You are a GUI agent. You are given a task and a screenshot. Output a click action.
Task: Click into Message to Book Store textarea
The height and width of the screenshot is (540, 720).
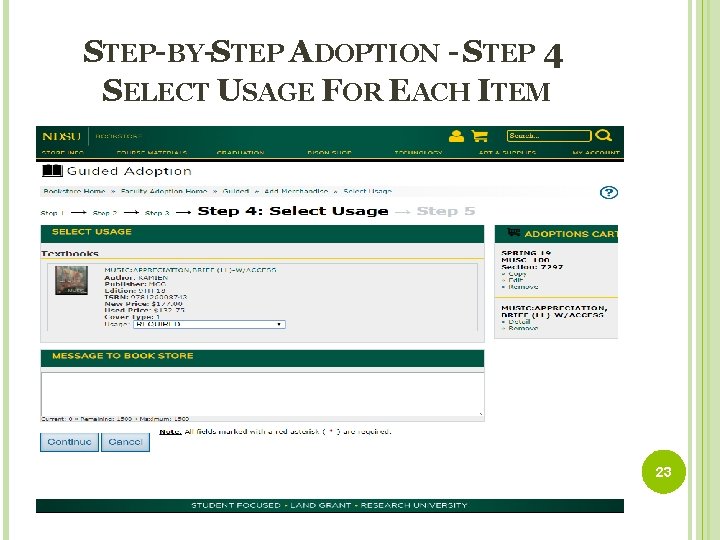(x=263, y=394)
